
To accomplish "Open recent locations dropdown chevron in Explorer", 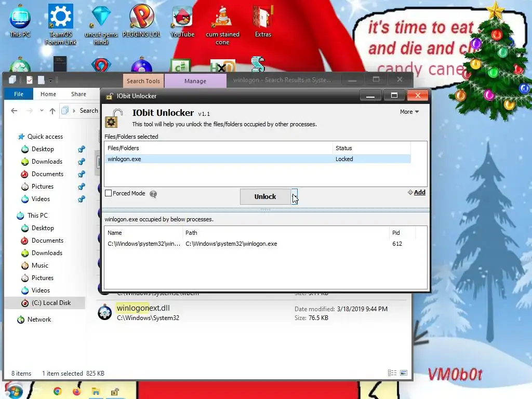I will [x=42, y=110].
